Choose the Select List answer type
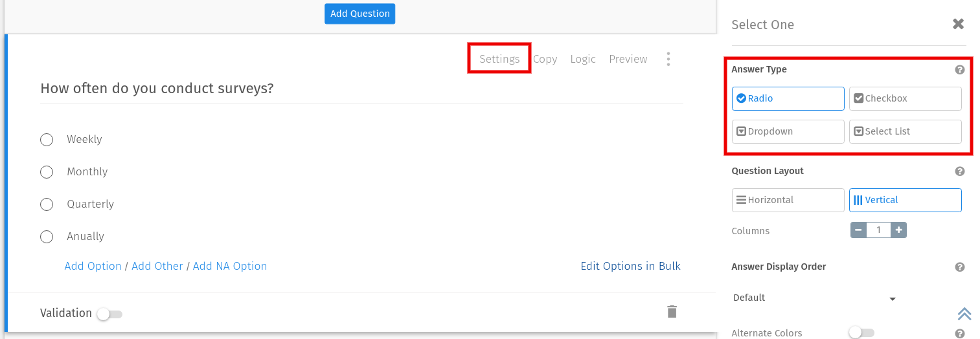 pos(905,131)
